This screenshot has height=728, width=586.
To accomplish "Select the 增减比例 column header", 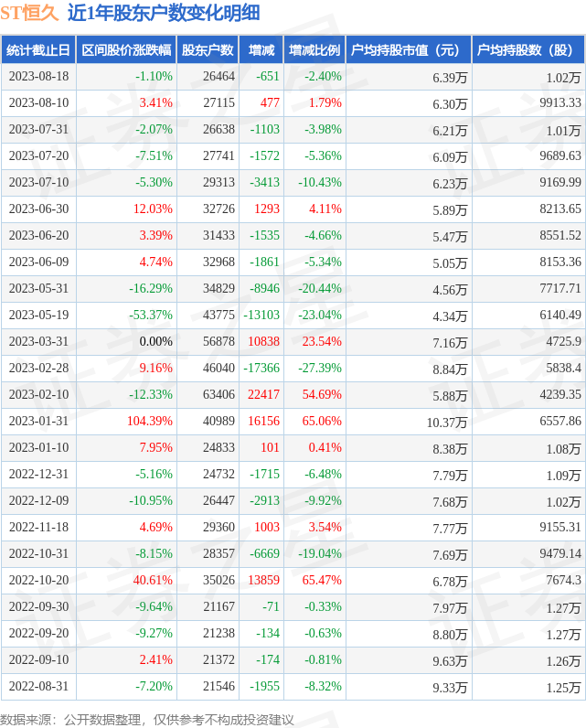I will click(x=314, y=49).
